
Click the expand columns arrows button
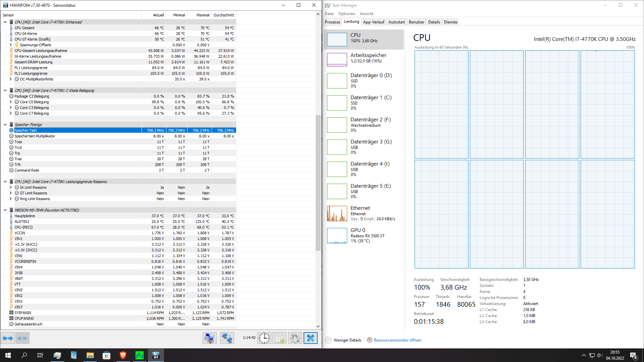(x=8, y=338)
